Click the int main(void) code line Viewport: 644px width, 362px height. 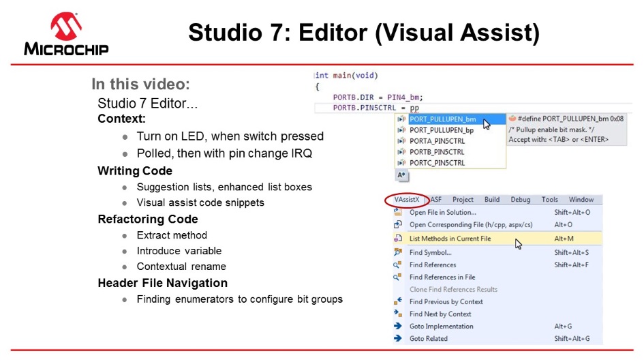pyautogui.click(x=346, y=76)
